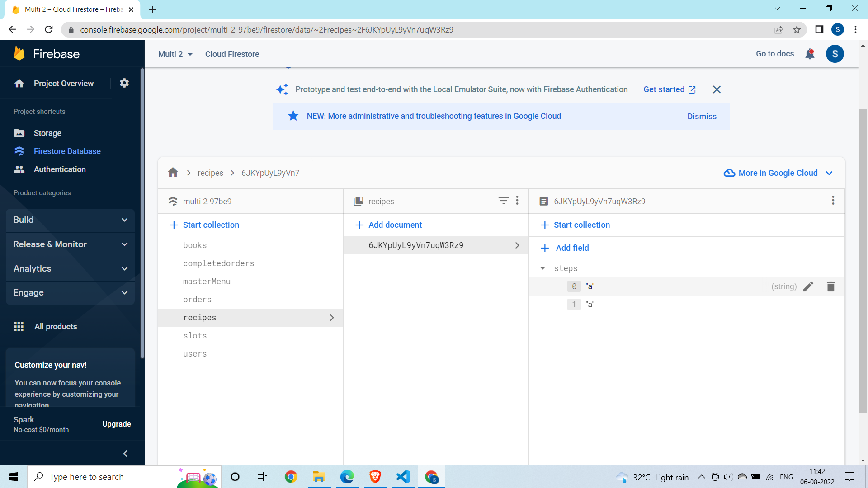This screenshot has width=868, height=488.
Task: Select the recipes collection in list
Action: (200, 318)
